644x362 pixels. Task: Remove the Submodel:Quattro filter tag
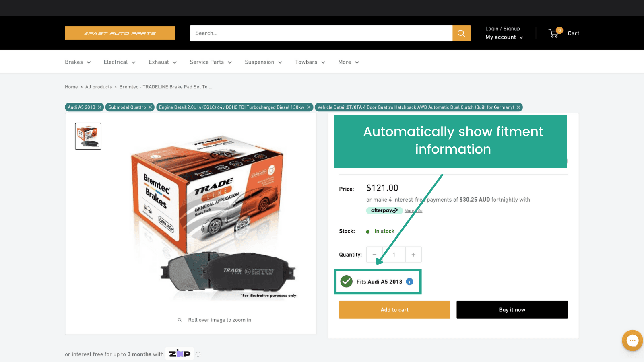point(150,107)
